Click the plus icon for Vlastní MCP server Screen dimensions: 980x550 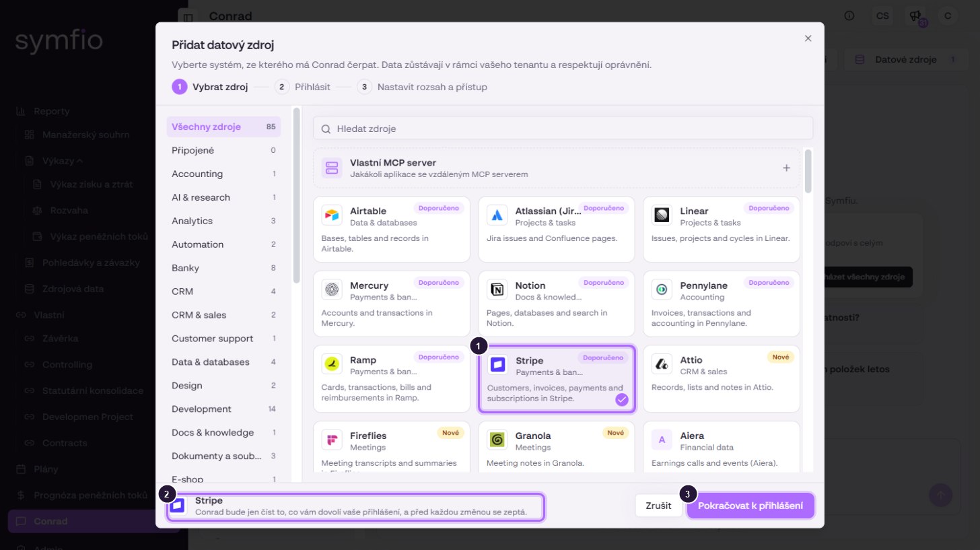coord(786,168)
